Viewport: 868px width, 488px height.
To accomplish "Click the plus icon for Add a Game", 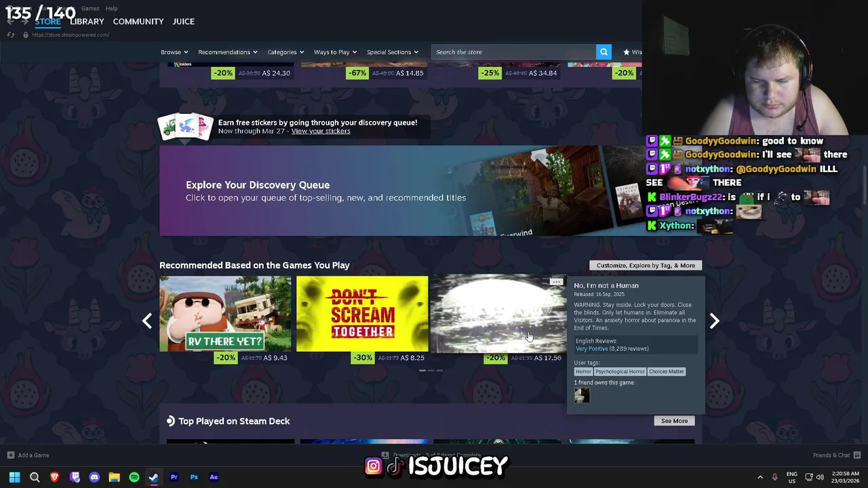I will (x=10, y=455).
